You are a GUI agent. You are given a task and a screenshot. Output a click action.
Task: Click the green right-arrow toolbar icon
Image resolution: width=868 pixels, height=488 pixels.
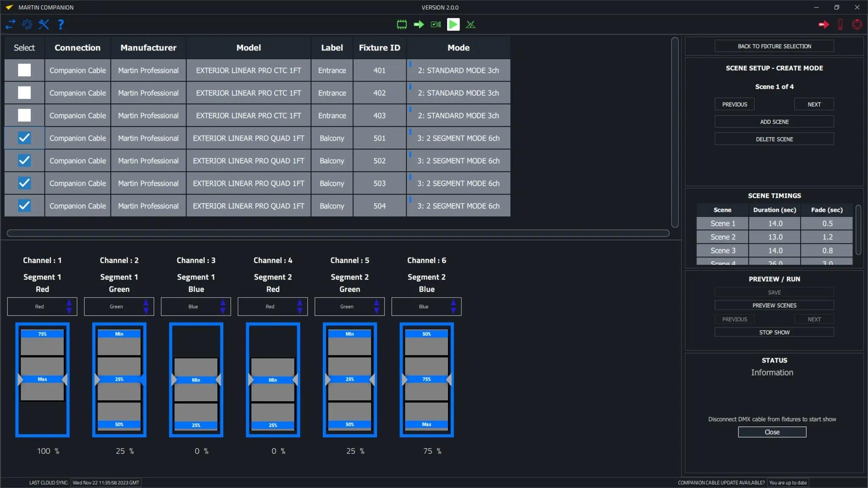[419, 25]
